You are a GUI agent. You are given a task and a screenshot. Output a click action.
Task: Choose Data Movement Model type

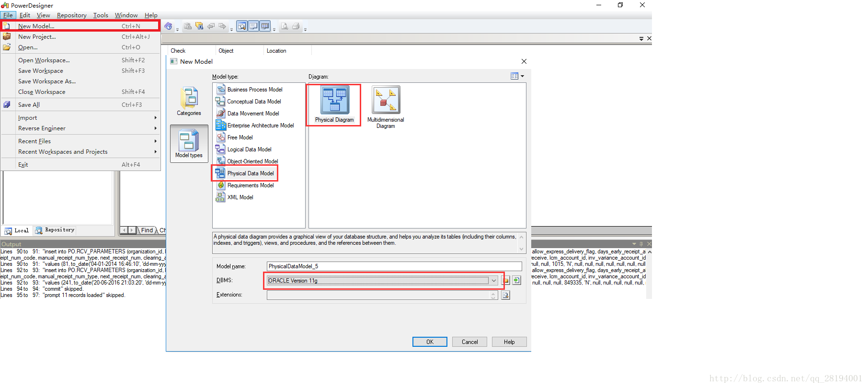[247, 114]
